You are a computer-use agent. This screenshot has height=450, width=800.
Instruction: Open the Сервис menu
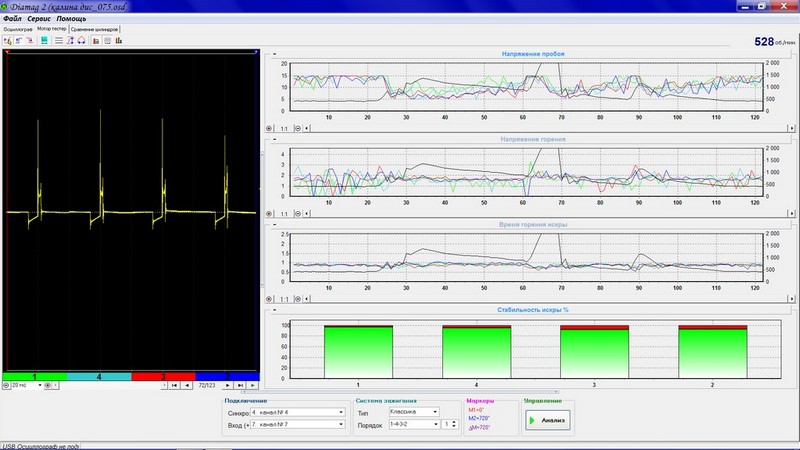click(39, 19)
